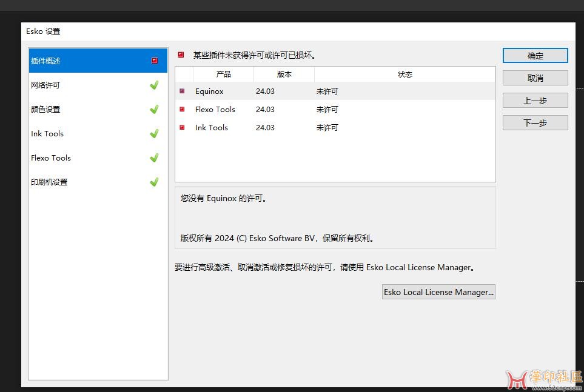Open the Ink Tools sidebar section
The image size is (584, 392).
click(x=98, y=134)
